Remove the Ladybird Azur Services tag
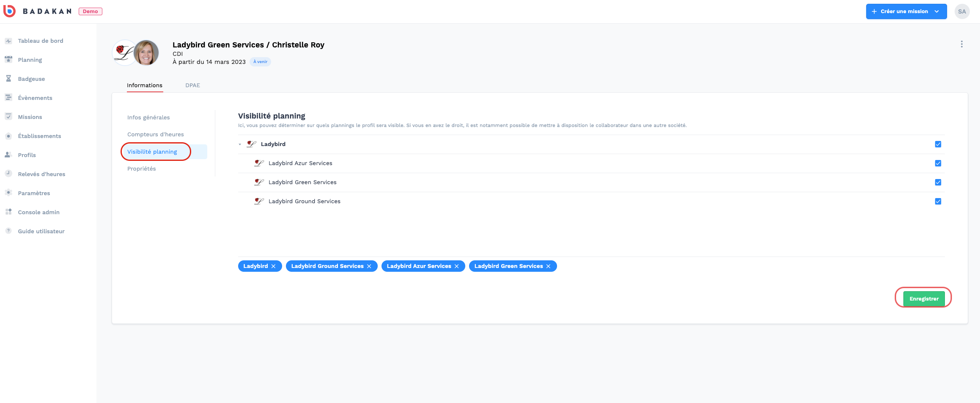The height and width of the screenshot is (403, 980). [457, 266]
